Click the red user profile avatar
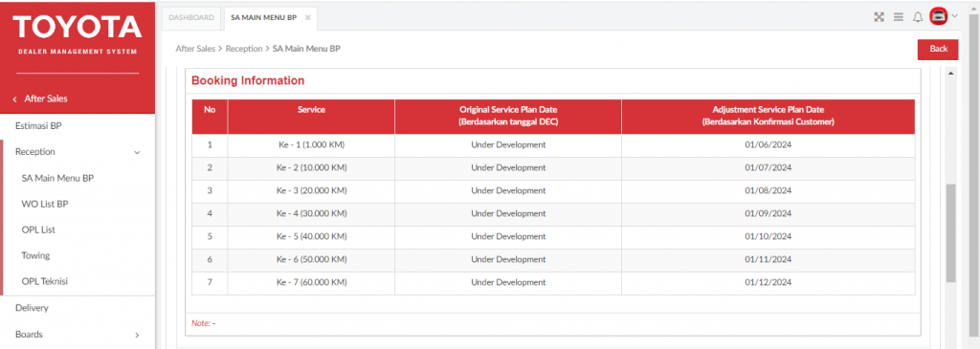980x349 pixels. coord(938,17)
